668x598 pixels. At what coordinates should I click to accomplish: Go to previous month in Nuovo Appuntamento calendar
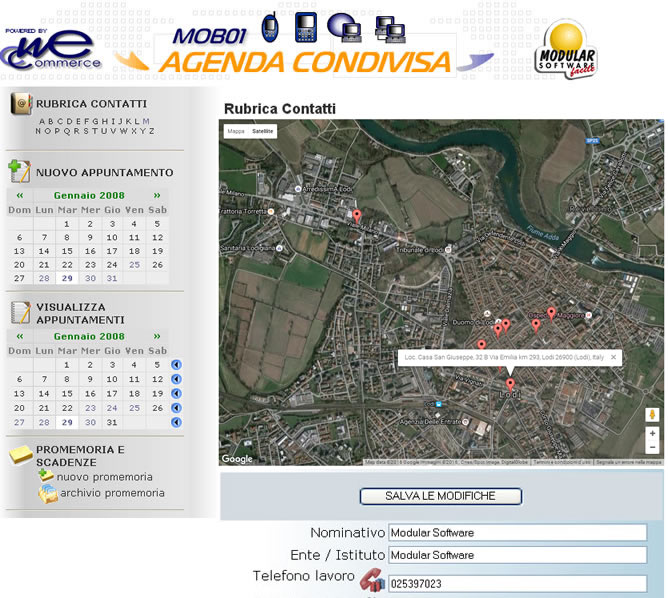[x=20, y=196]
